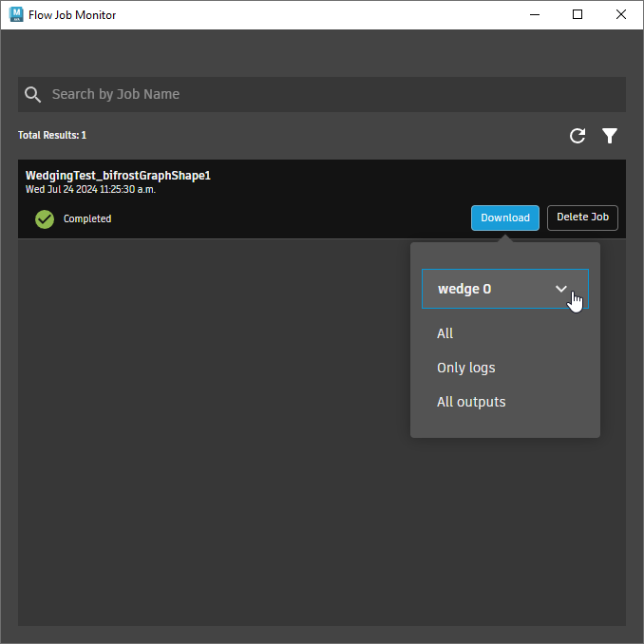The height and width of the screenshot is (644, 644).
Task: Choose All from the download menu
Action: pos(445,333)
